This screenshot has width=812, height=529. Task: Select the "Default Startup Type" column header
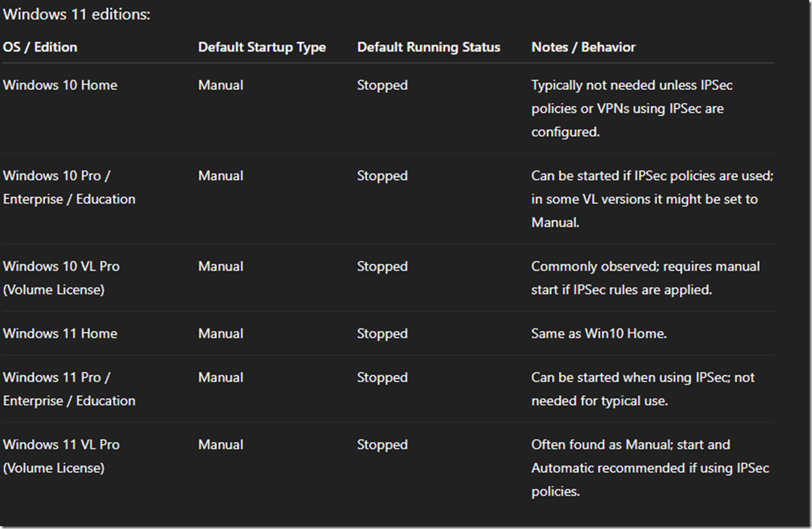click(x=262, y=47)
